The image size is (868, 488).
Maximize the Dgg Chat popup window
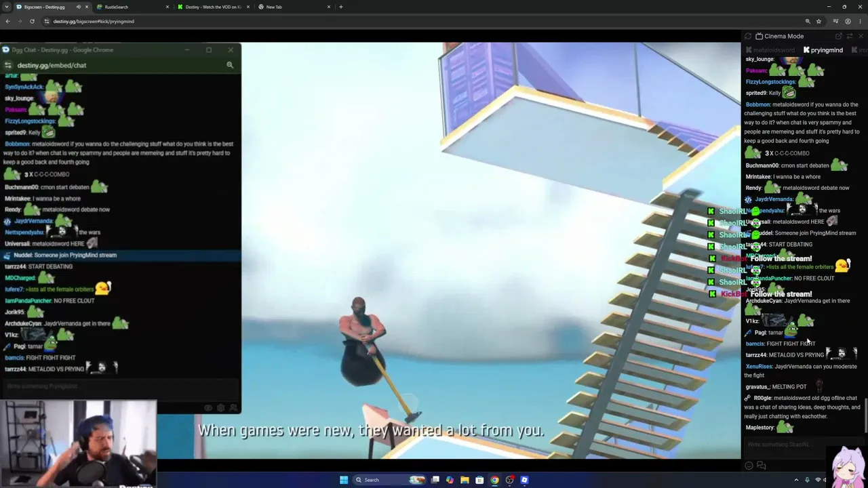click(209, 49)
